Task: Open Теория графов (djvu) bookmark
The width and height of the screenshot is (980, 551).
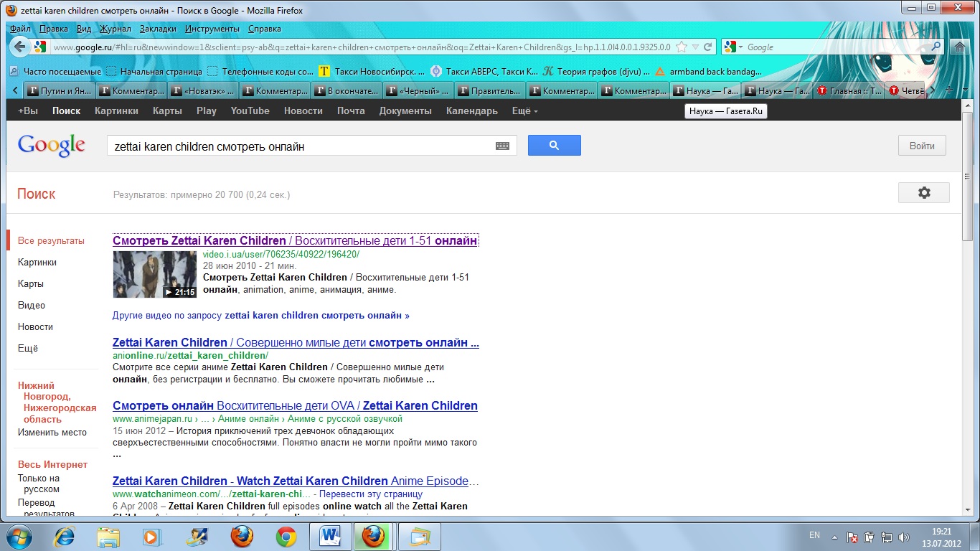Action: click(596, 72)
